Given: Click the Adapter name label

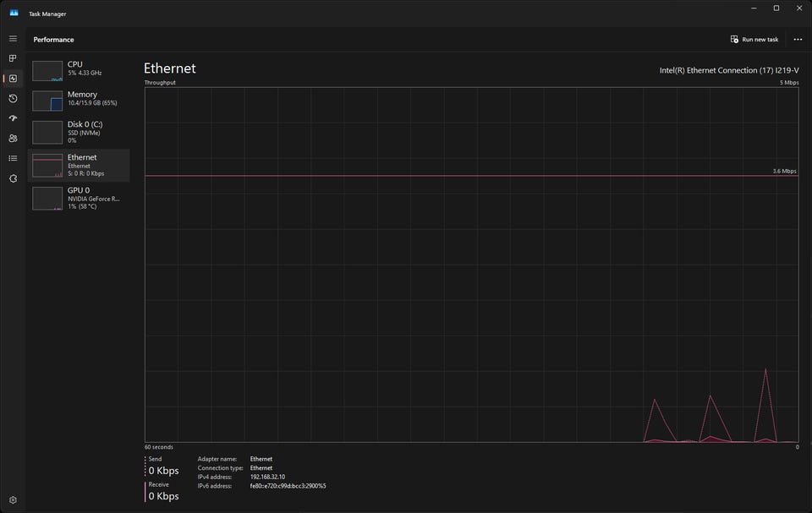Looking at the screenshot, I should point(217,459).
